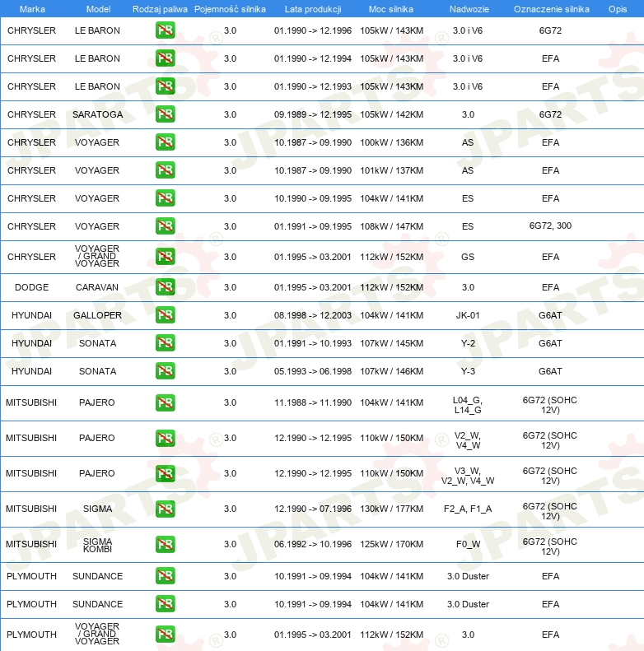
Task: Click the Opis column header
Action: click(618, 9)
